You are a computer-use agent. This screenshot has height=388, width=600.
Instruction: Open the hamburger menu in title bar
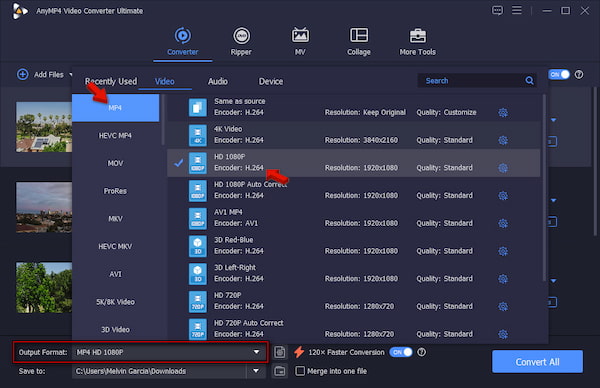point(517,10)
